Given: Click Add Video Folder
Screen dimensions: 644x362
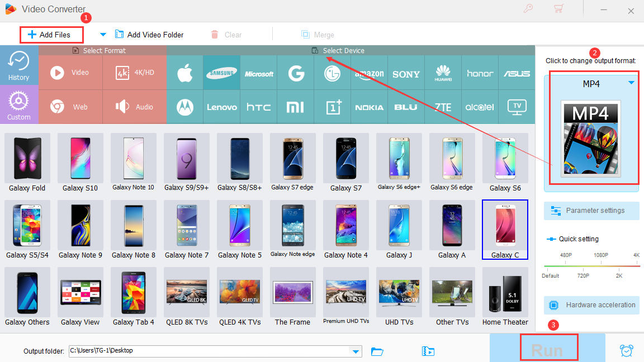Looking at the screenshot, I should click(x=149, y=35).
